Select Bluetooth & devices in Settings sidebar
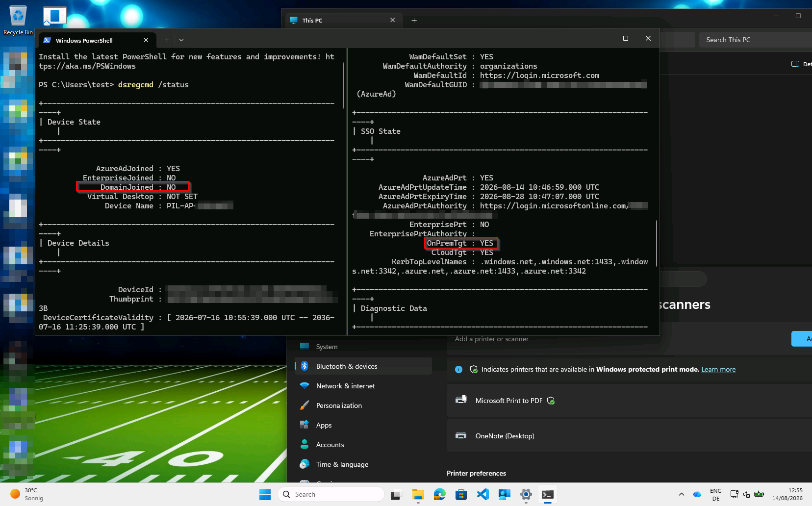This screenshot has height=506, width=812. [x=363, y=366]
